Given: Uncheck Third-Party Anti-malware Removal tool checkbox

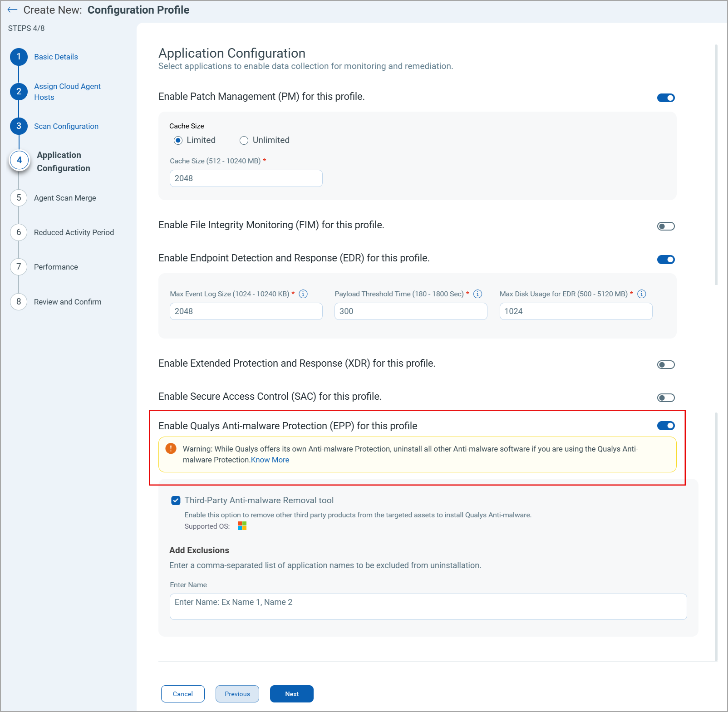Looking at the screenshot, I should [176, 500].
